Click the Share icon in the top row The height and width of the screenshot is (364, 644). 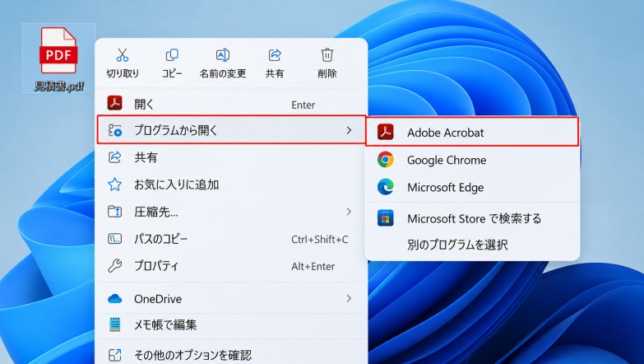pos(275,54)
